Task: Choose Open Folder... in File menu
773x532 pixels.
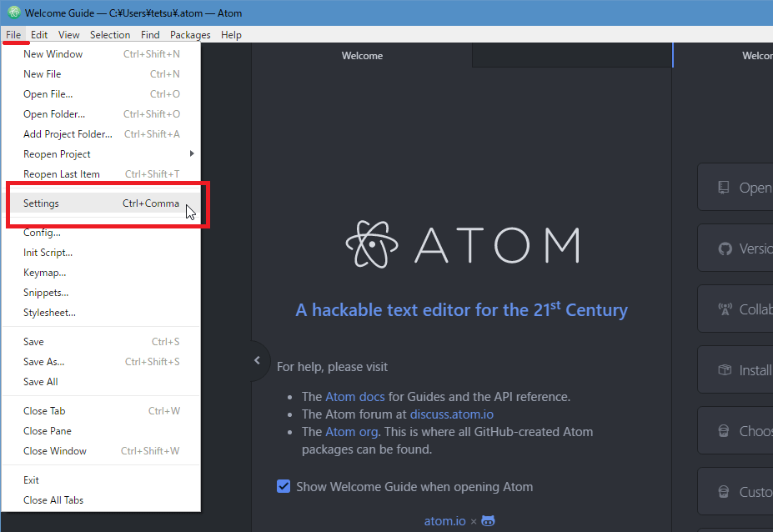Action: [x=54, y=114]
